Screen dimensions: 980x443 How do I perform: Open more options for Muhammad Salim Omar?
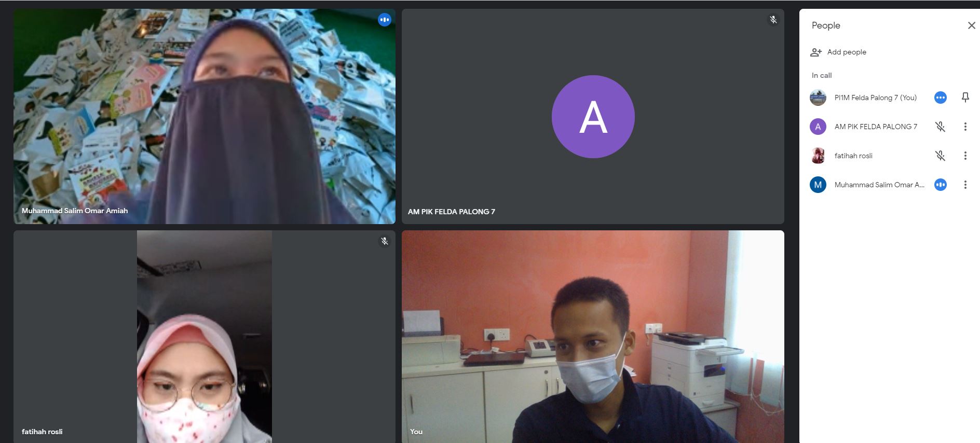965,185
